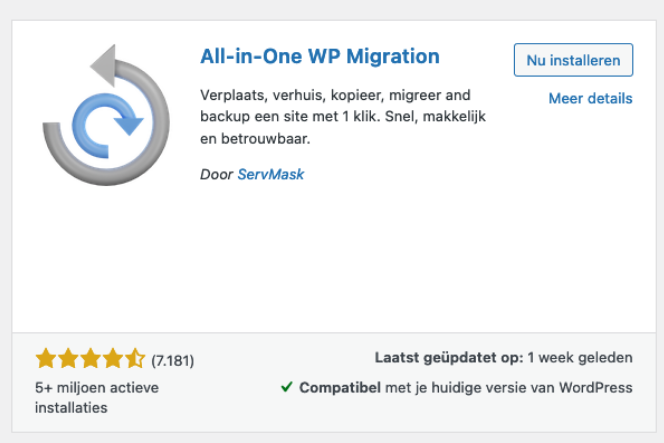Click the gray arrowhead on the plugin logo

pos(102,65)
